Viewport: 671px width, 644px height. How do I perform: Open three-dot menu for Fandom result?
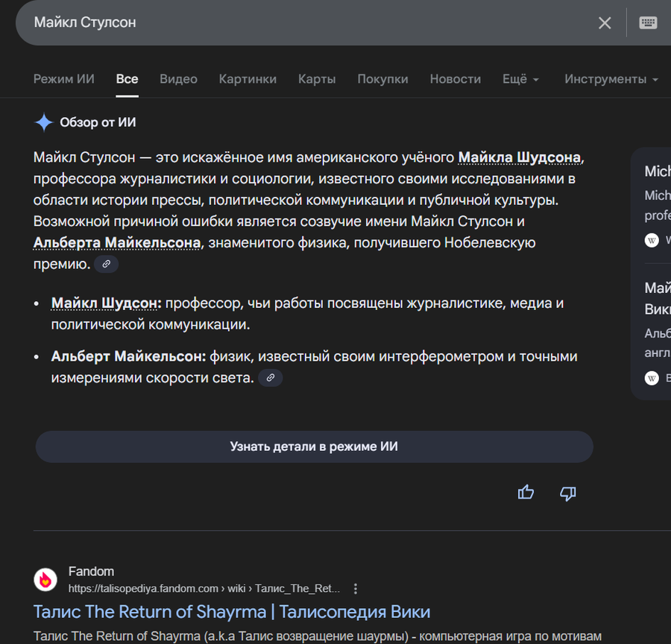(x=356, y=589)
